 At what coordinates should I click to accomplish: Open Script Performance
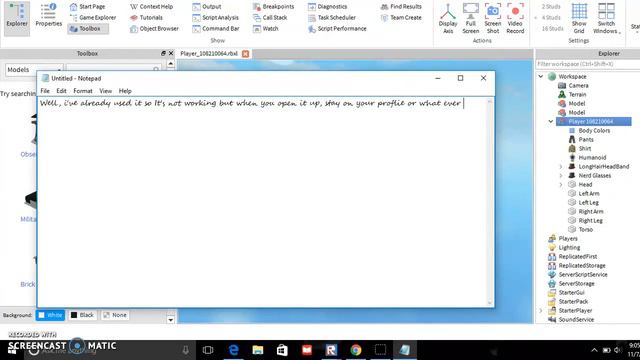[337, 29]
